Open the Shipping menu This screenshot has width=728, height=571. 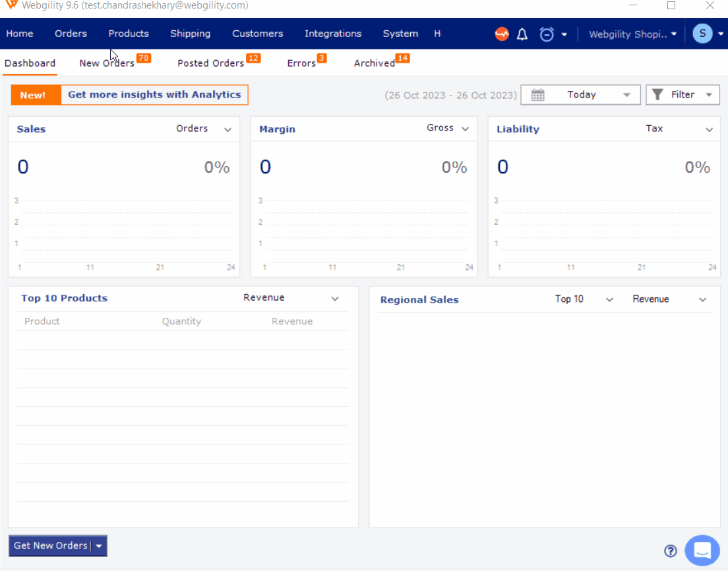[191, 34]
